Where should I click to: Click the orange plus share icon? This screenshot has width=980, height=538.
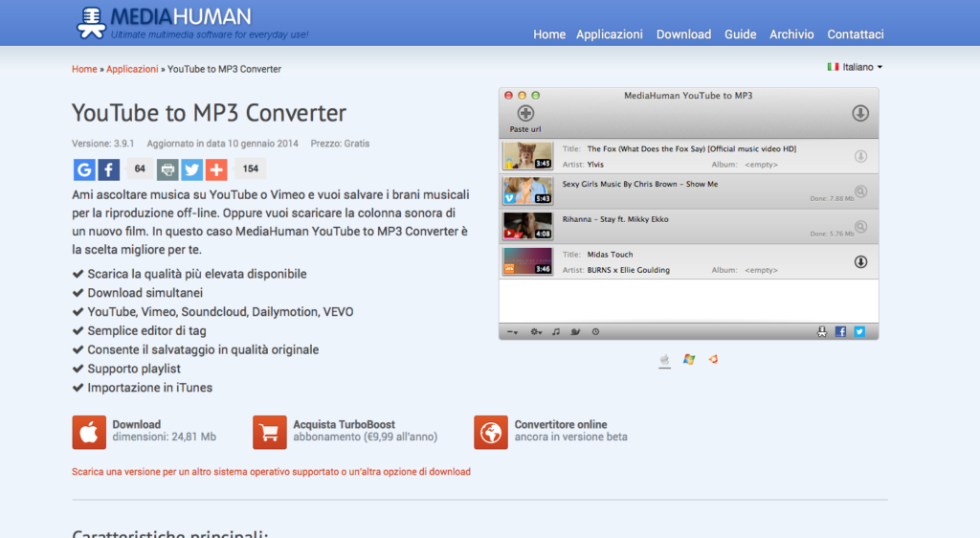pyautogui.click(x=216, y=169)
